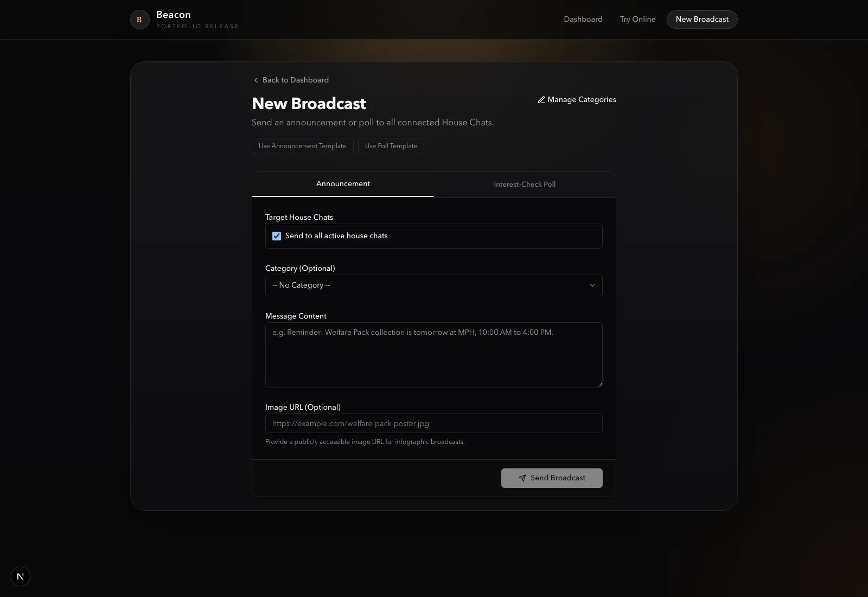
Task: Click the paper plane icon on Send Broadcast
Action: click(x=522, y=478)
